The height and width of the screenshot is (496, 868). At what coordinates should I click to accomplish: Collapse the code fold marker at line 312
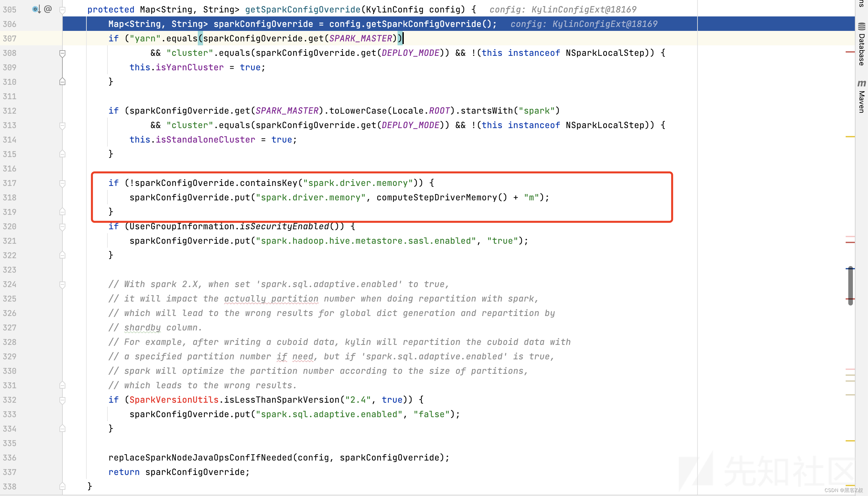tap(62, 125)
